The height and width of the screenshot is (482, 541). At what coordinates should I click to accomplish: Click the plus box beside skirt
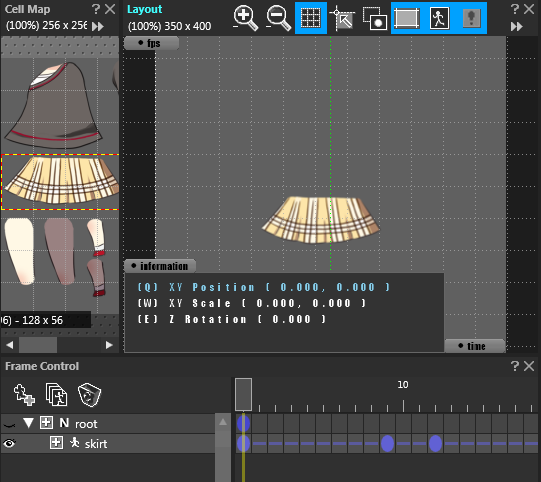[x=56, y=443]
